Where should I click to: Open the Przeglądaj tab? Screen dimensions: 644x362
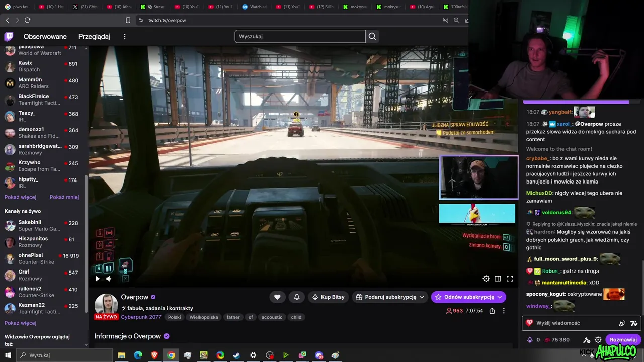tap(94, 36)
